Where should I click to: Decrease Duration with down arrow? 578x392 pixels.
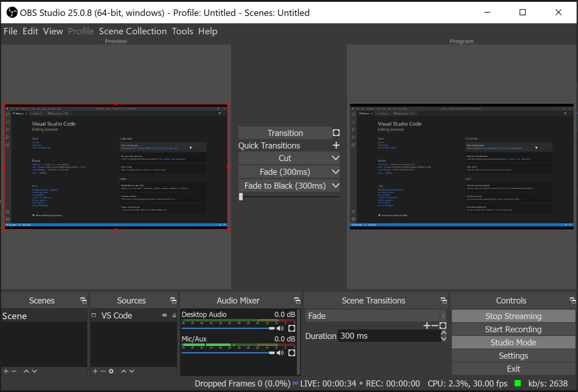[443, 339]
